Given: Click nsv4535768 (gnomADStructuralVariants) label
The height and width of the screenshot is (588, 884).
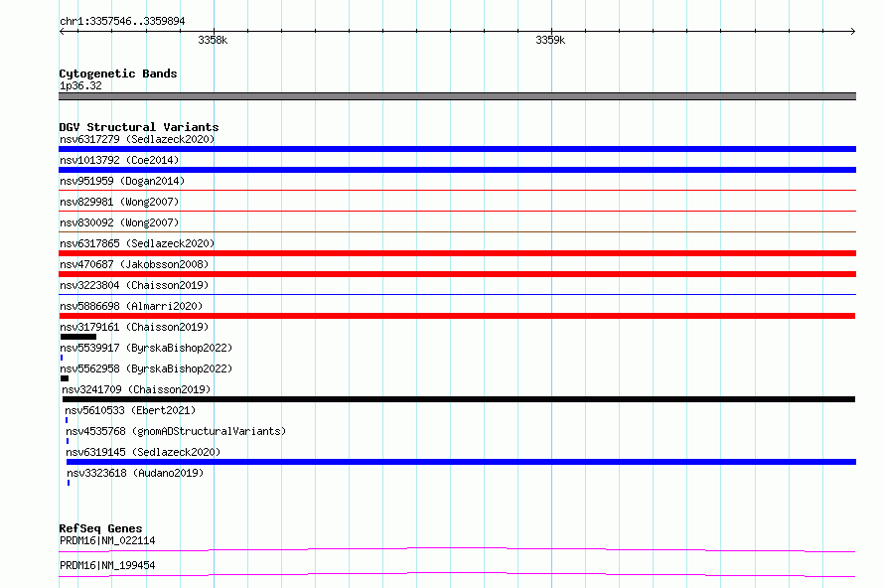Looking at the screenshot, I should (176, 431).
